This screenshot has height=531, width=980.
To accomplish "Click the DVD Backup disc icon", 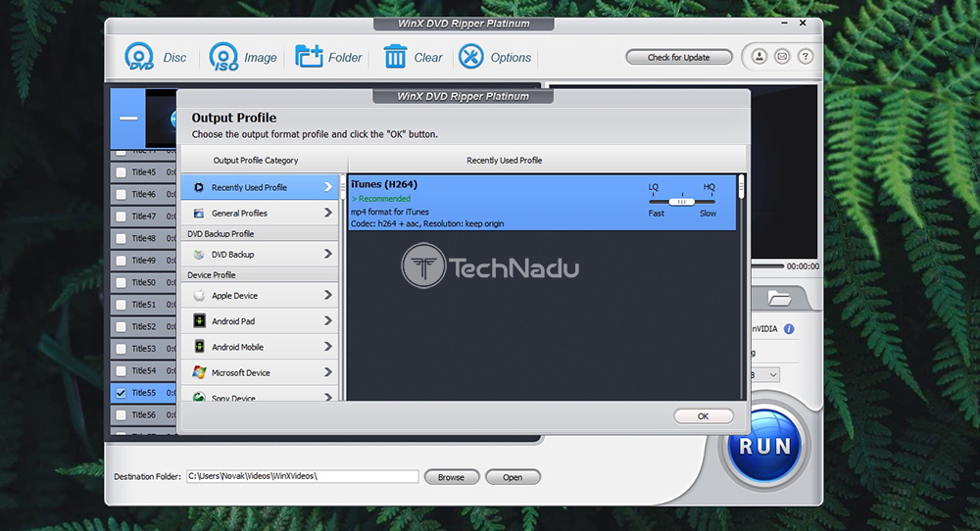I will (x=199, y=255).
